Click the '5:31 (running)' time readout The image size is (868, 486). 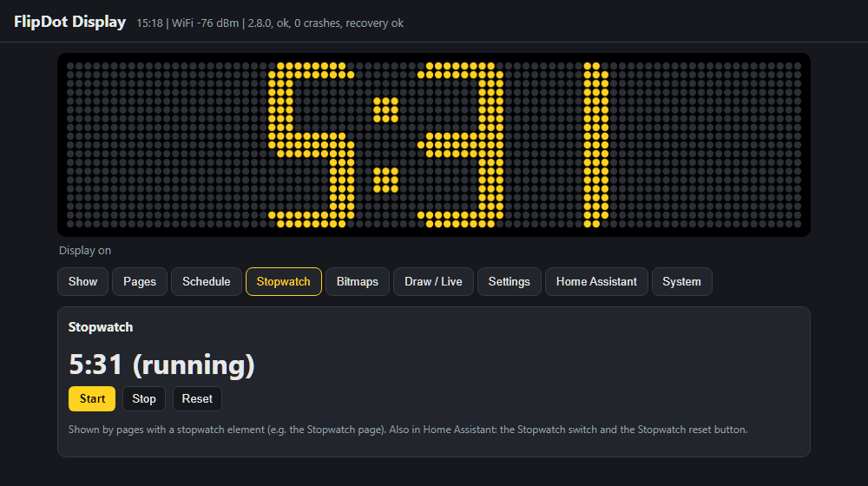click(x=161, y=364)
